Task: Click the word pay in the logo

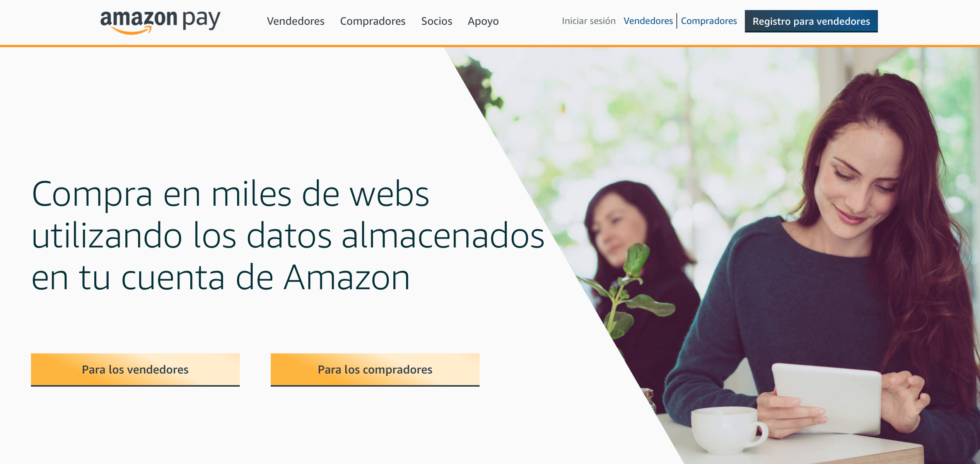Action: [x=201, y=20]
